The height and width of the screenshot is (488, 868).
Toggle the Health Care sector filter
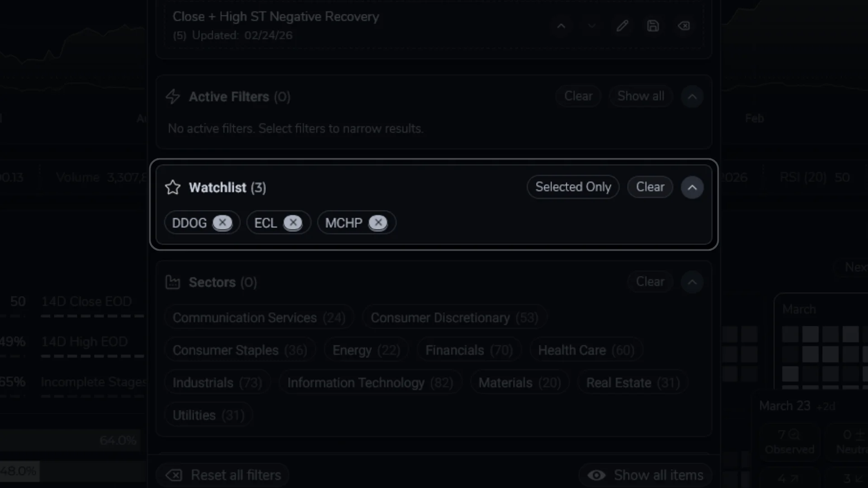(x=586, y=349)
